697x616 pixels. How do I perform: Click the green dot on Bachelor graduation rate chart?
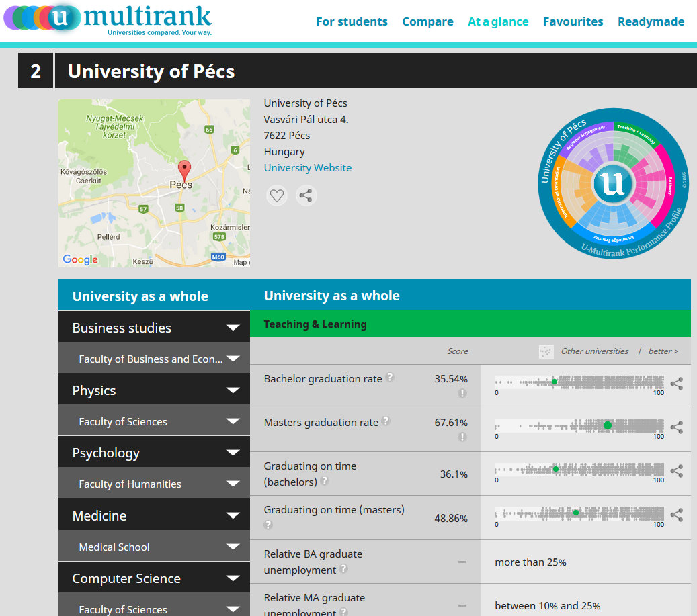click(x=555, y=382)
